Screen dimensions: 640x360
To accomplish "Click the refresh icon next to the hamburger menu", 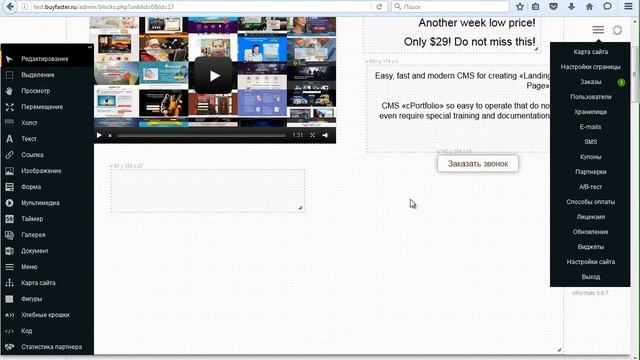I will click(x=617, y=30).
